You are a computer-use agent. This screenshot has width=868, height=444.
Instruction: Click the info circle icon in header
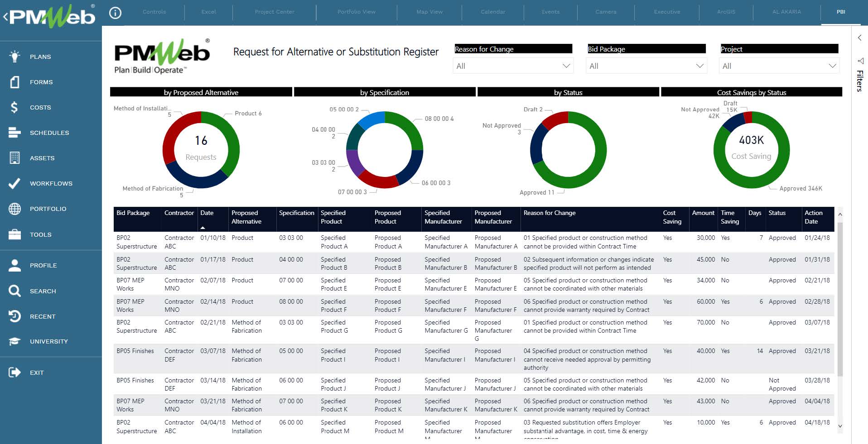coord(116,13)
